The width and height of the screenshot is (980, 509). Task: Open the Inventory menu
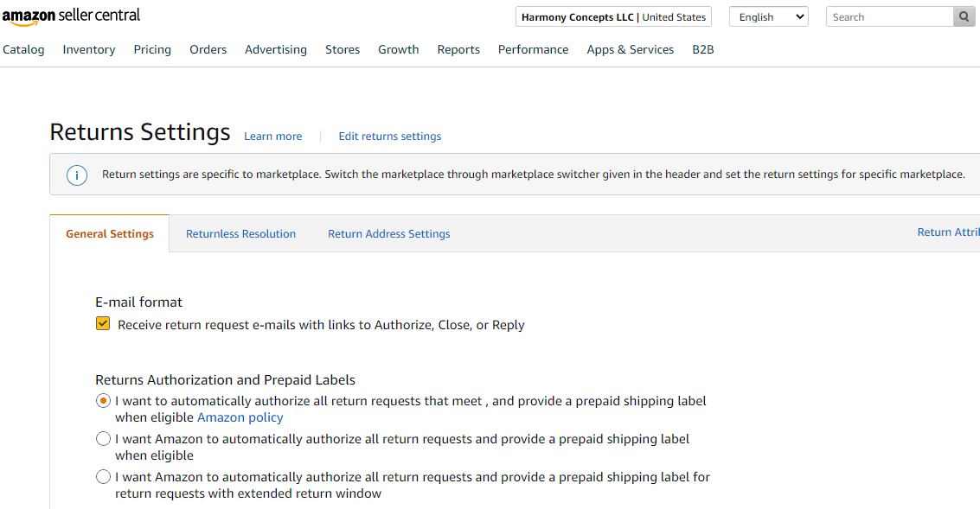[x=89, y=49]
